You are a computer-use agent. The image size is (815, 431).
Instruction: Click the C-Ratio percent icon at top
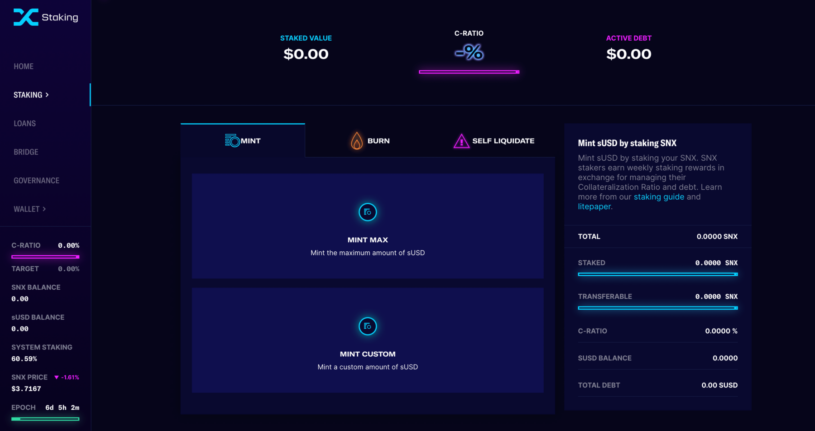click(469, 52)
